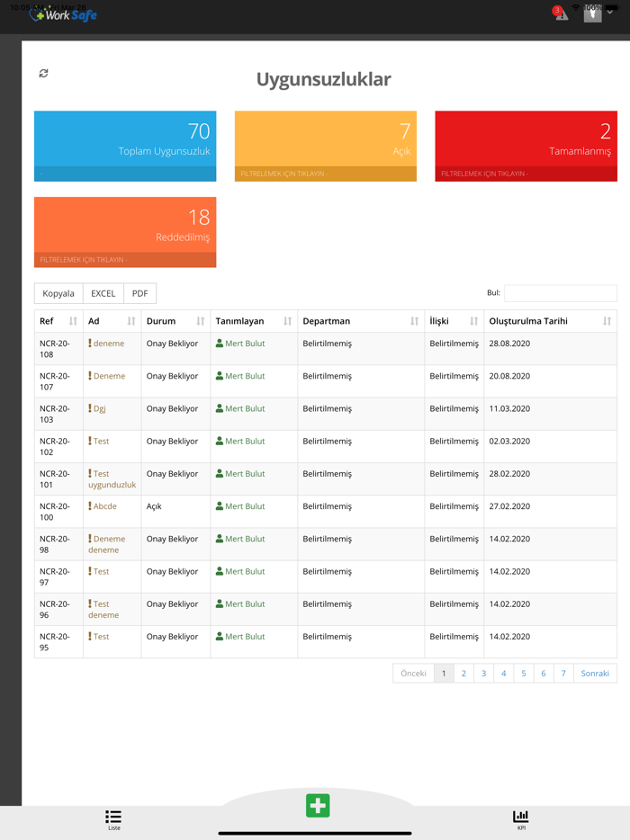Tap the green plus add button

pyautogui.click(x=318, y=806)
